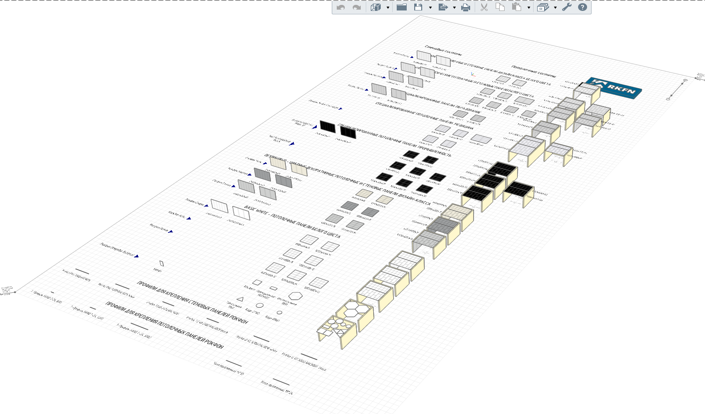
Task: Click the Redo arrow in the toolbar
Action: 357,7
